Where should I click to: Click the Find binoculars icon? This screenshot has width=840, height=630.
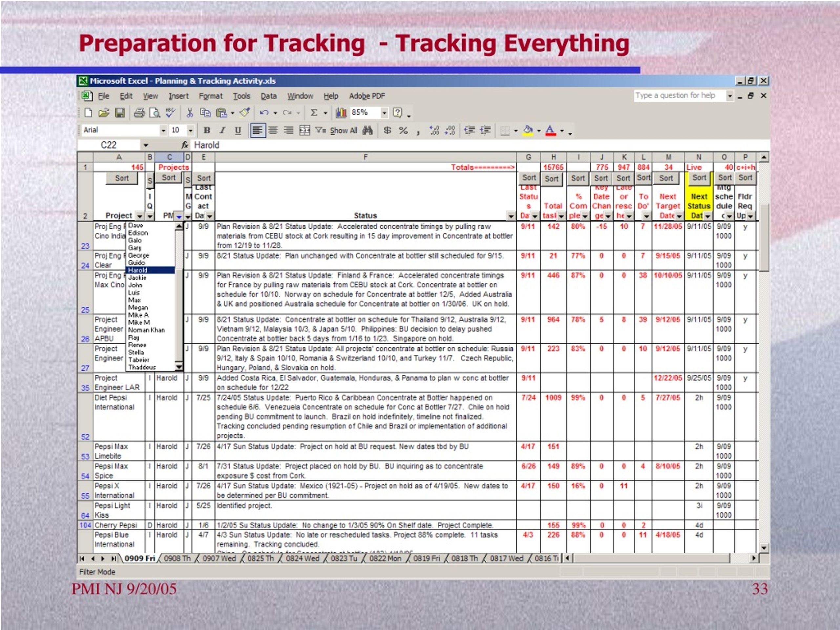coord(367,131)
